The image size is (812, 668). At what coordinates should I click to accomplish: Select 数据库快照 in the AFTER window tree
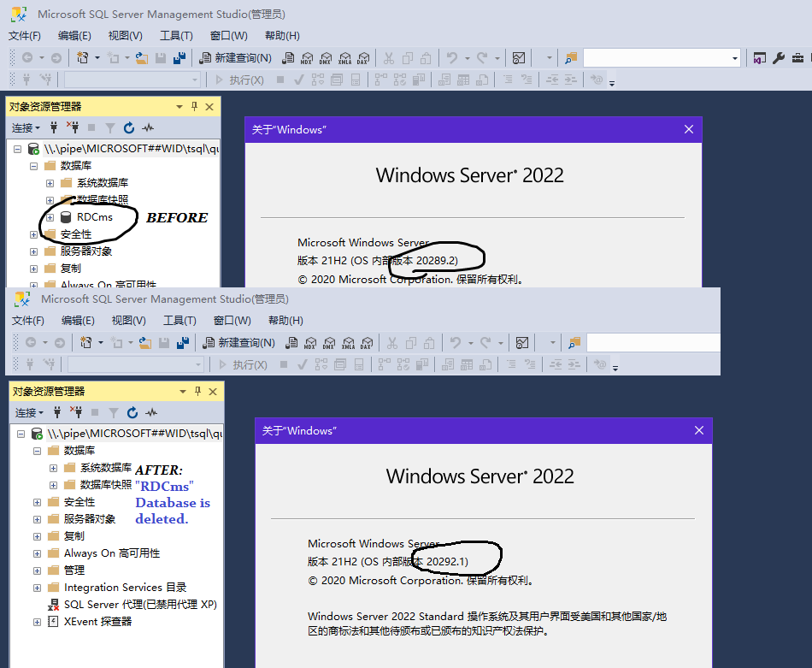tap(106, 485)
